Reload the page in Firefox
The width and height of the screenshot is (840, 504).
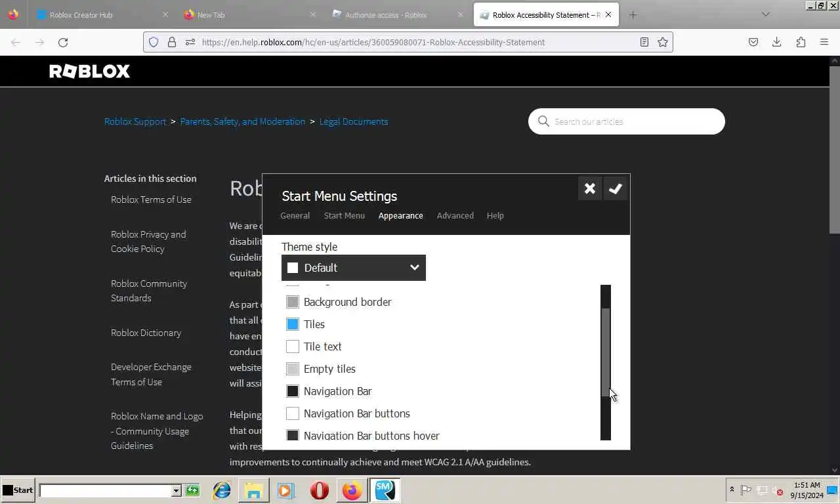[63, 42]
